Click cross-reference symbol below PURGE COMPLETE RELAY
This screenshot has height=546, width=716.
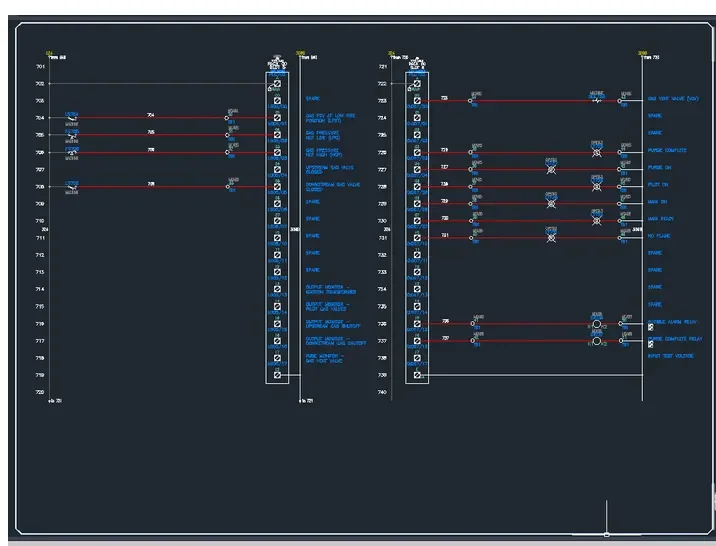tap(651, 344)
